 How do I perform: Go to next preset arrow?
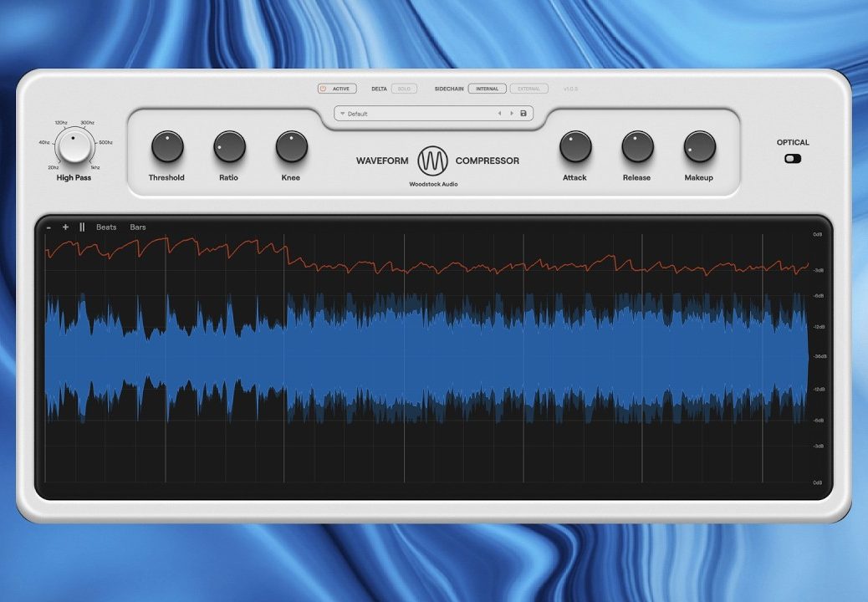point(512,114)
